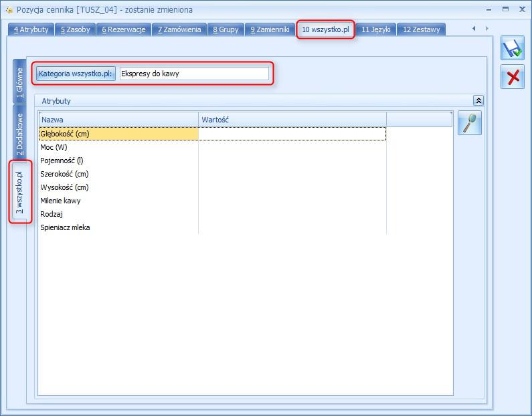Select the Wysokość (cm) attribute row

click(212, 187)
